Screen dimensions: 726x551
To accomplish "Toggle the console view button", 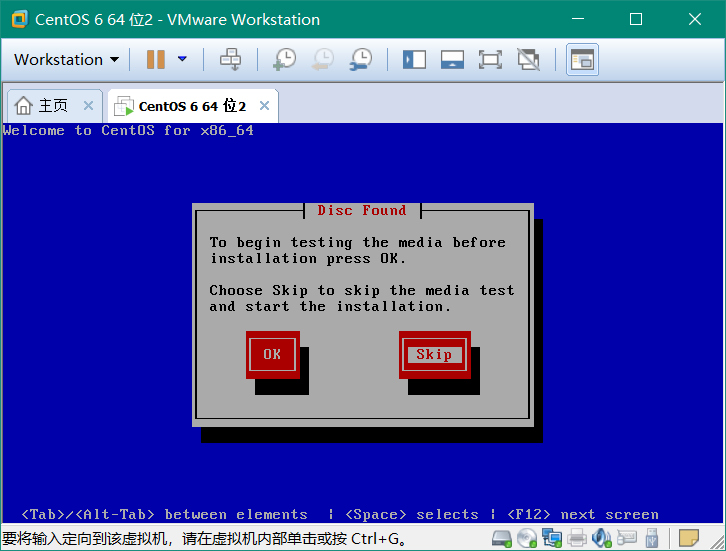I will pos(582,60).
